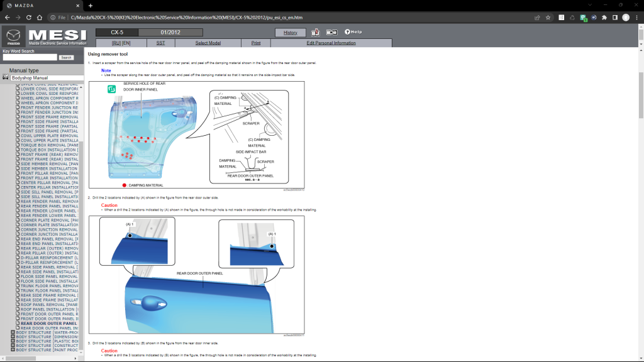Open the Edit Personal Information link

point(331,43)
